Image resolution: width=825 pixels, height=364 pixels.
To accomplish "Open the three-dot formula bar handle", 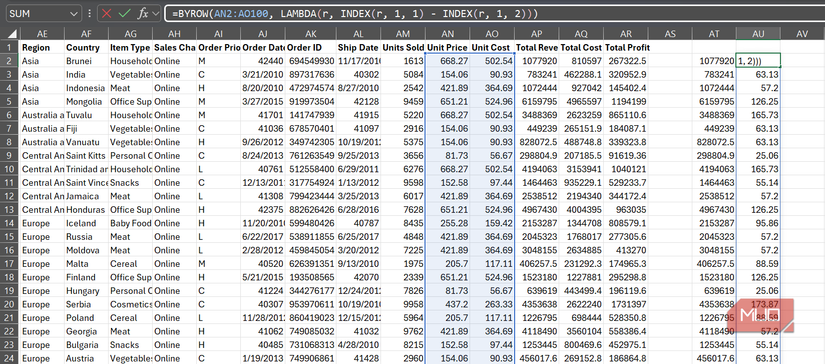I will (89, 14).
